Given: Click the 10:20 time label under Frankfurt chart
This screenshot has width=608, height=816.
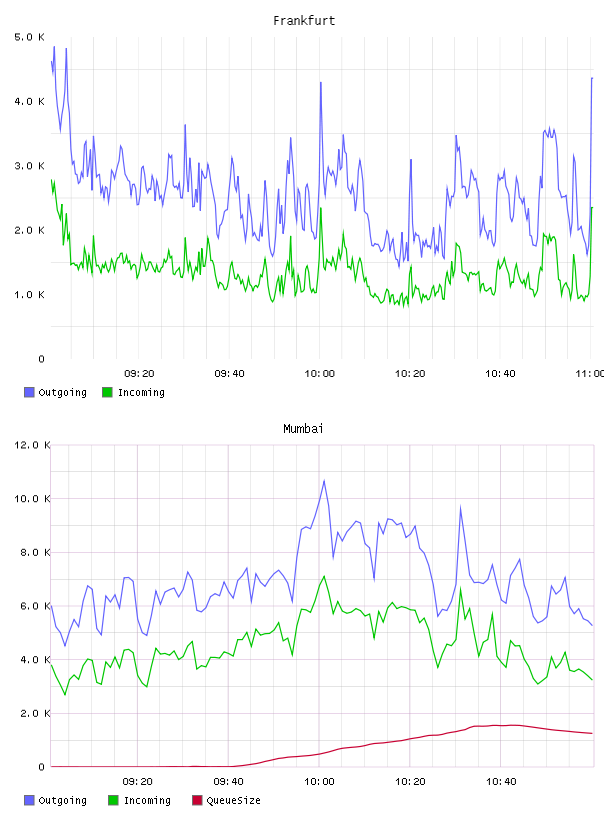Looking at the screenshot, I should pyautogui.click(x=410, y=374).
